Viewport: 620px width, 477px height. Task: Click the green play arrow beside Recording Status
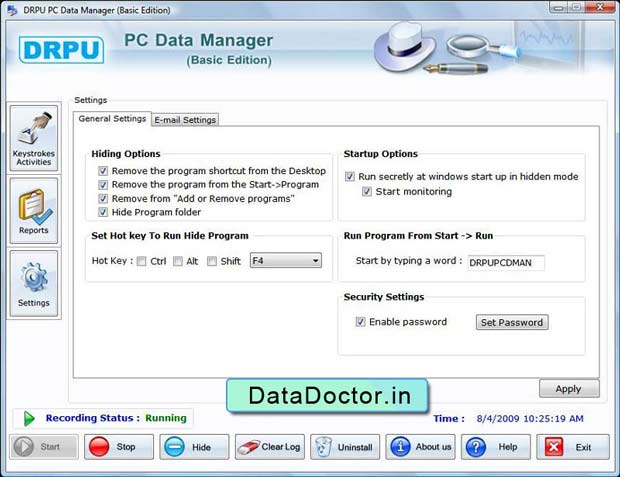[x=29, y=418]
